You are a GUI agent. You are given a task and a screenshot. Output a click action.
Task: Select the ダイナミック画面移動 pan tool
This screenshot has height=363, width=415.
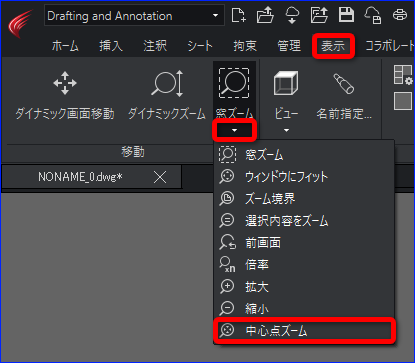click(65, 95)
